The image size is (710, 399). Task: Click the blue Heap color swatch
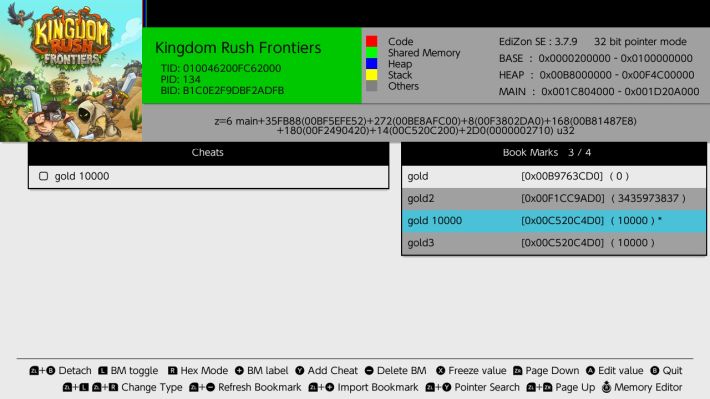click(372, 63)
